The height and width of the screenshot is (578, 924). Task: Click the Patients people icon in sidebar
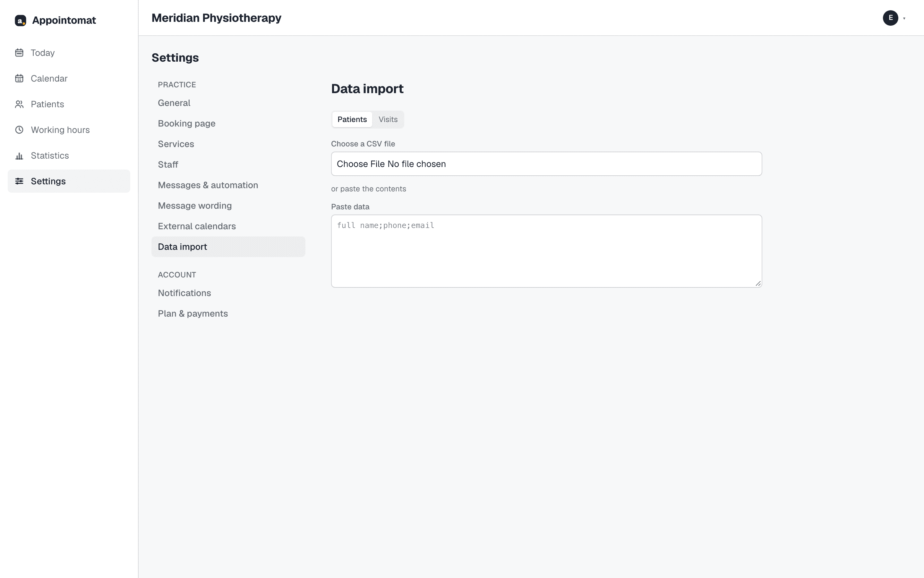(19, 104)
